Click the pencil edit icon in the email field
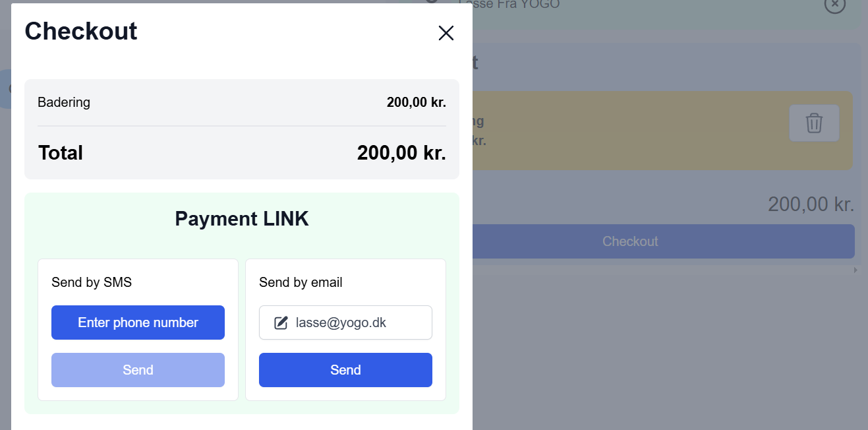Viewport: 868px width, 430px height. pyautogui.click(x=281, y=322)
